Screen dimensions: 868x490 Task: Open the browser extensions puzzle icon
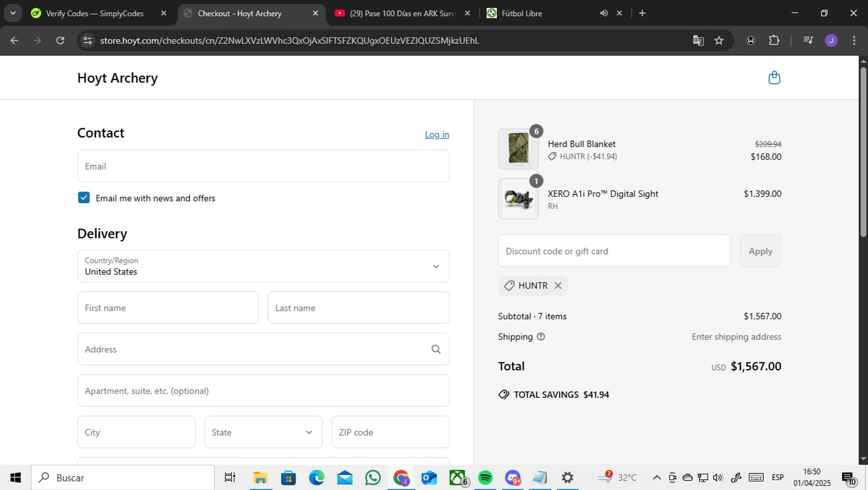(x=774, y=40)
